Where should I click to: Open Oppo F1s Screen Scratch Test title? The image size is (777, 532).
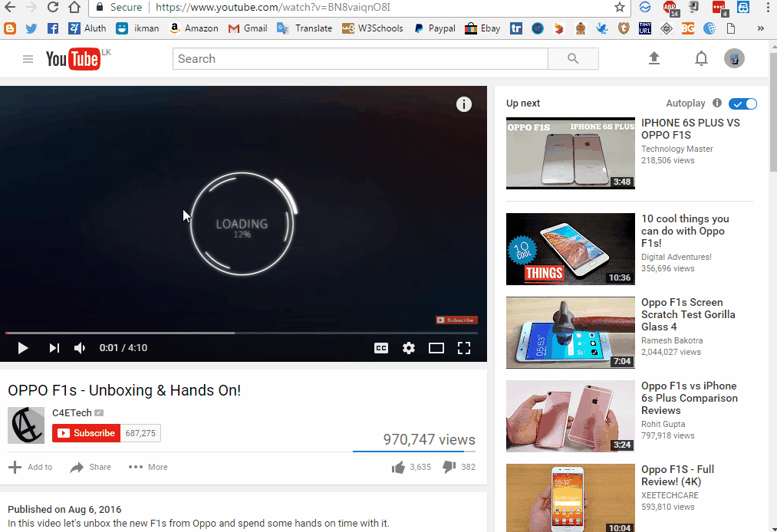(688, 314)
